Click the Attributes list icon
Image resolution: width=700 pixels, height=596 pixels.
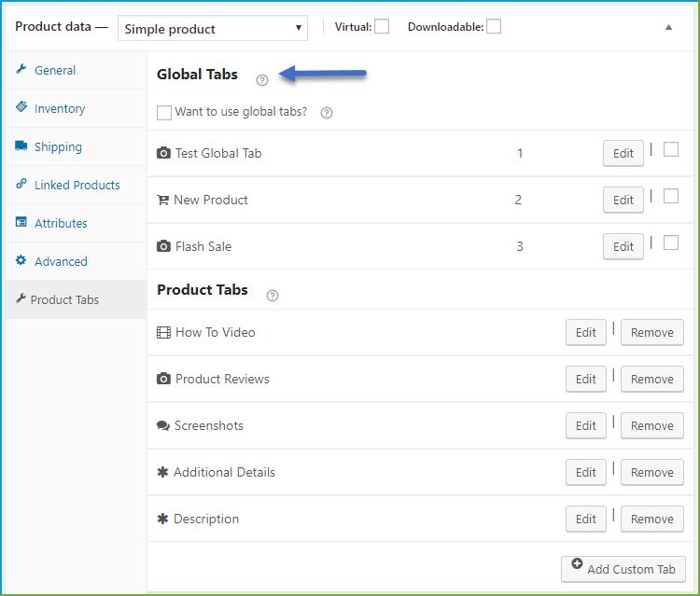point(21,222)
